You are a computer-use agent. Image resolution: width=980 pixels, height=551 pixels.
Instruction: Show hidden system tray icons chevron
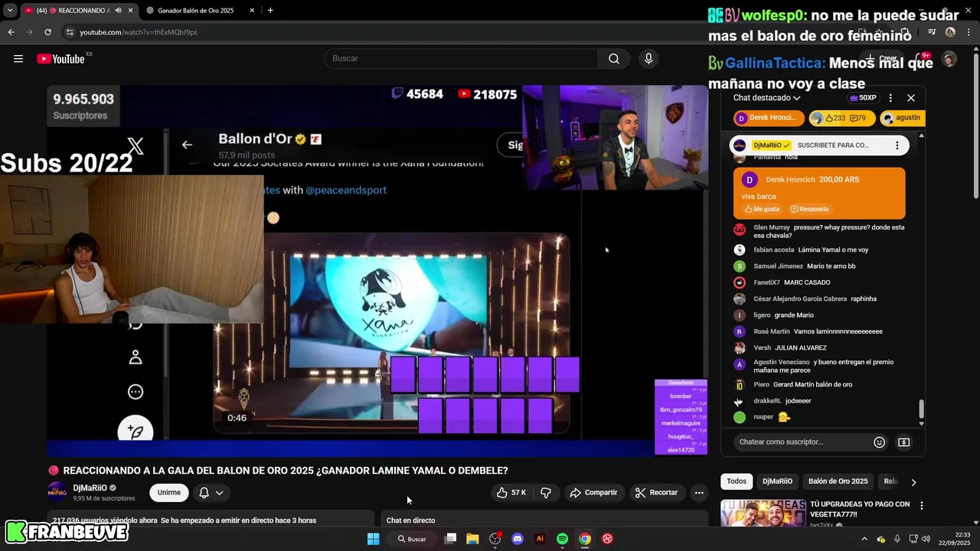(865, 539)
